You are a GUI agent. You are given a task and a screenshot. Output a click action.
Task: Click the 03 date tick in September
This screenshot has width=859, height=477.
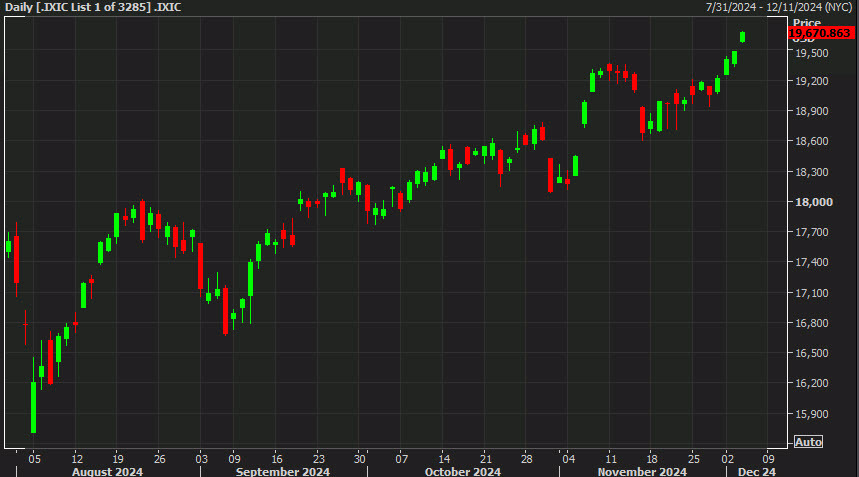pyautogui.click(x=202, y=459)
